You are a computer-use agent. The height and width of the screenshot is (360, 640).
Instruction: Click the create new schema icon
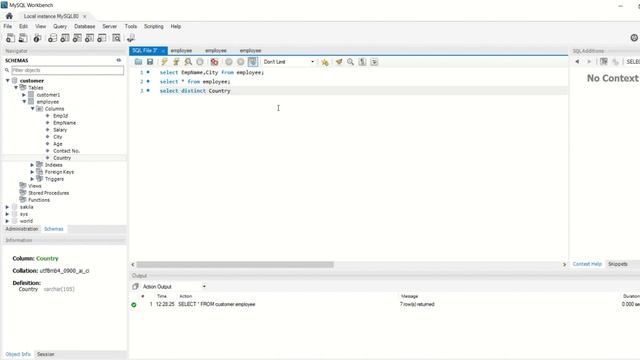pyautogui.click(x=52, y=38)
